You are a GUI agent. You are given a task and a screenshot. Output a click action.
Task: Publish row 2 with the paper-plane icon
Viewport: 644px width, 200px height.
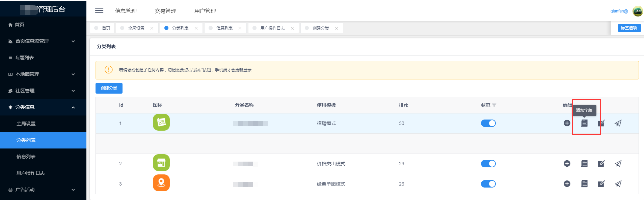[x=618, y=164]
